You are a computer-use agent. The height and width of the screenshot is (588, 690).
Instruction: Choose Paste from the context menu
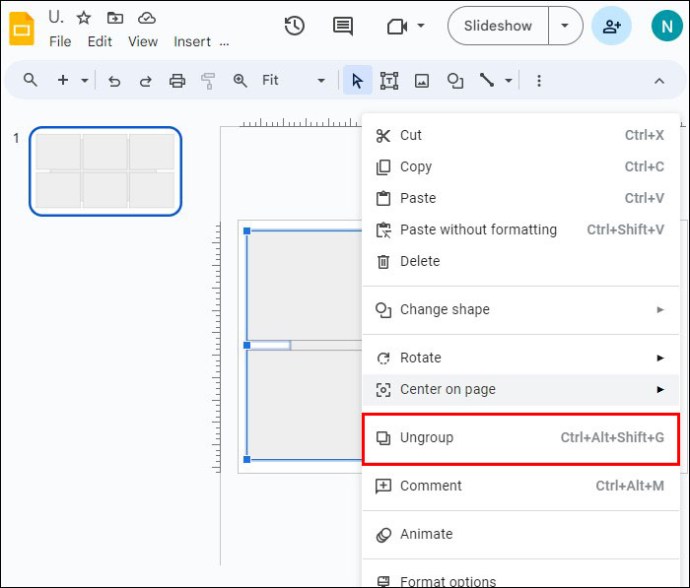pos(521,198)
